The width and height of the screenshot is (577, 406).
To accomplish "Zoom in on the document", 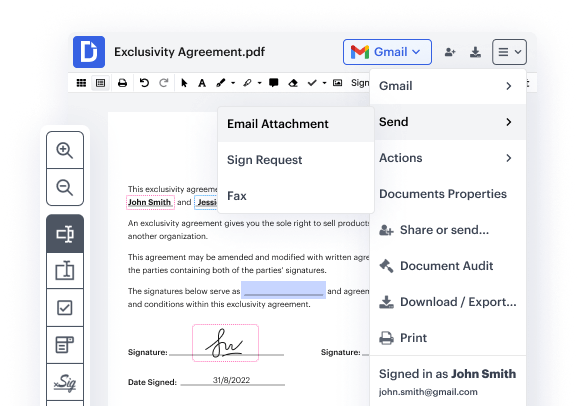I will pyautogui.click(x=65, y=150).
